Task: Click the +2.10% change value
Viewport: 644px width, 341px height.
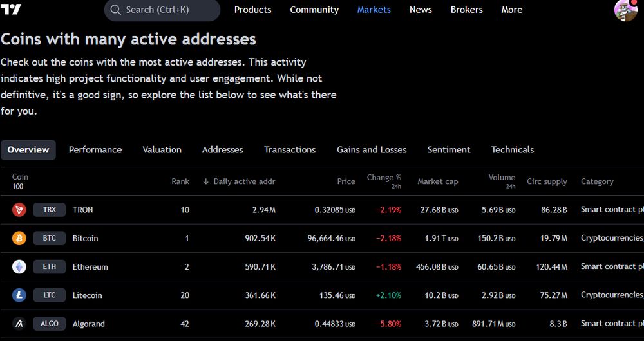Action: point(388,295)
